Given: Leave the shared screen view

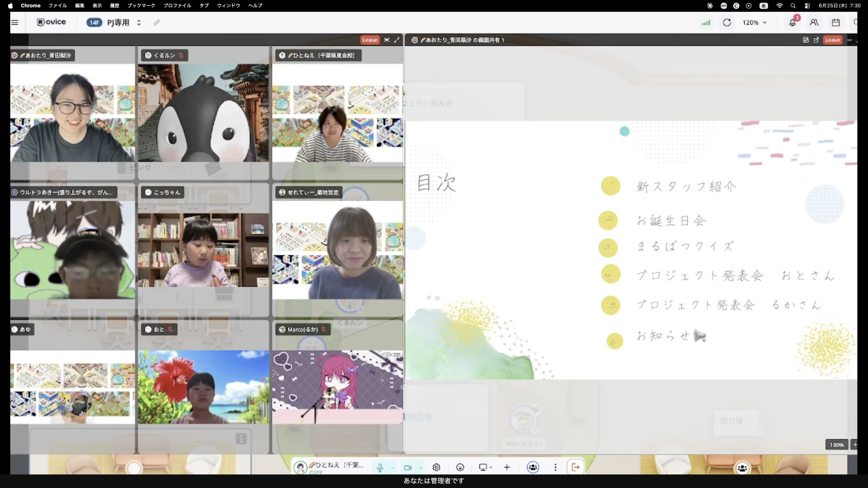Looking at the screenshot, I should pyautogui.click(x=832, y=40).
